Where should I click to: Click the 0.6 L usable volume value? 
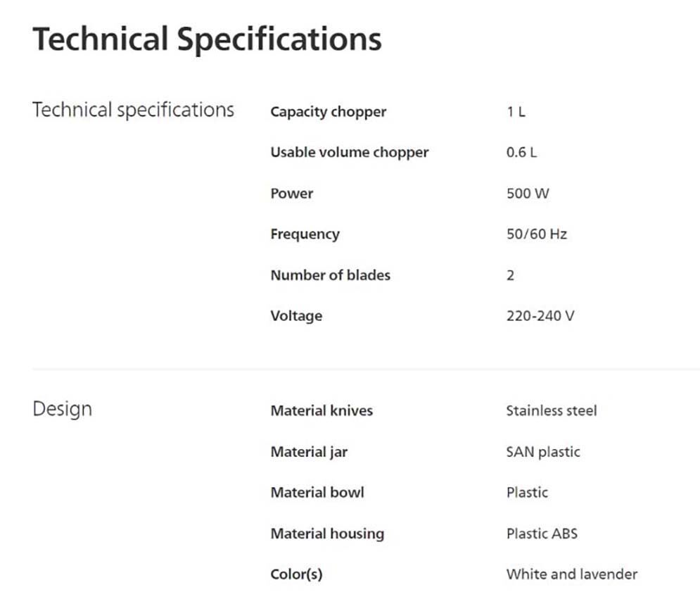pos(521,152)
